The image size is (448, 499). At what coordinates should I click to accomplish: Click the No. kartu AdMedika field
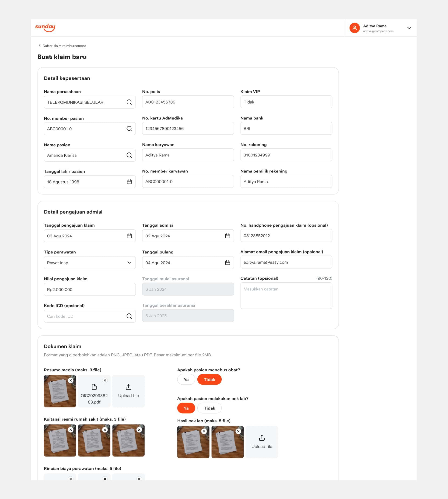click(188, 129)
